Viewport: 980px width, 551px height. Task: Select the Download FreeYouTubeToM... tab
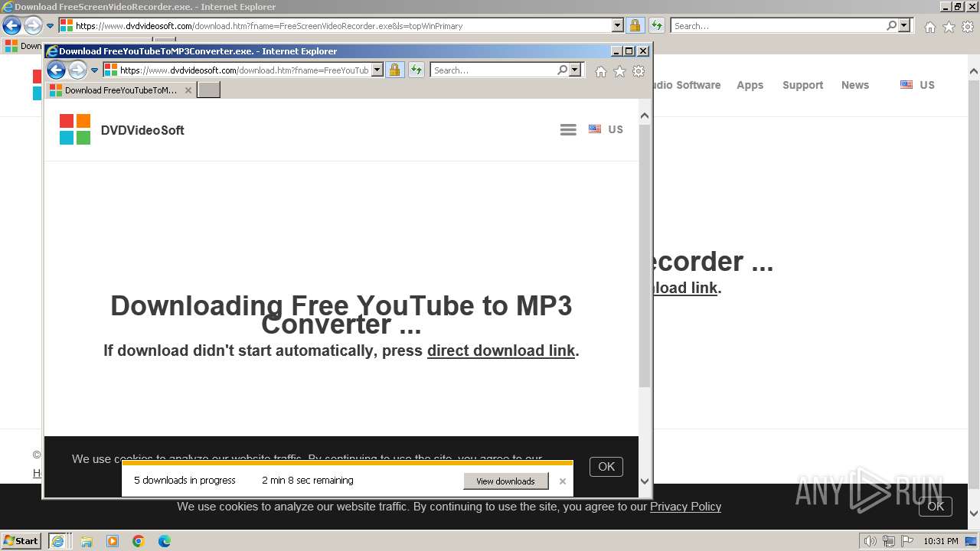click(120, 90)
